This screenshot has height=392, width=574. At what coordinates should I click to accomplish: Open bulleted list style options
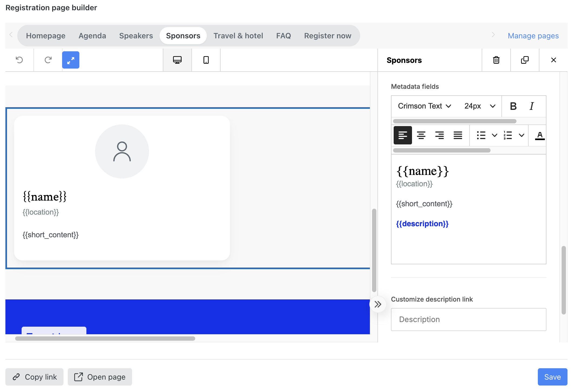[494, 135]
